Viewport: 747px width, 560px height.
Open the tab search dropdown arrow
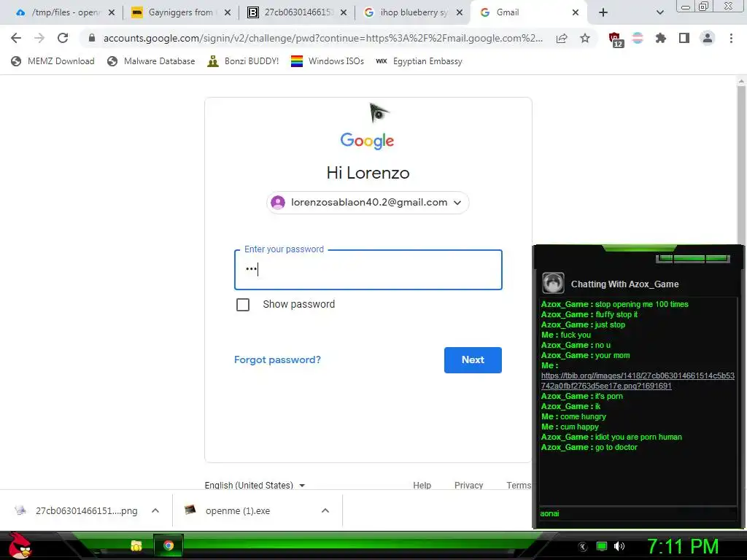pyautogui.click(x=659, y=13)
